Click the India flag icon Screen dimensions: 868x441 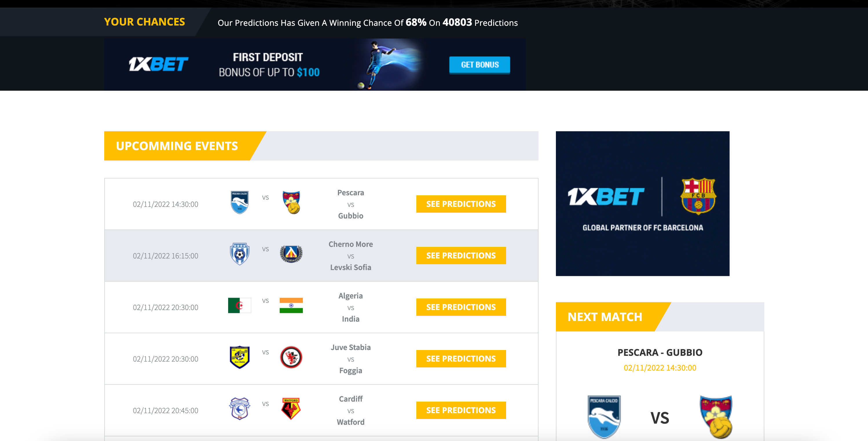click(x=291, y=305)
